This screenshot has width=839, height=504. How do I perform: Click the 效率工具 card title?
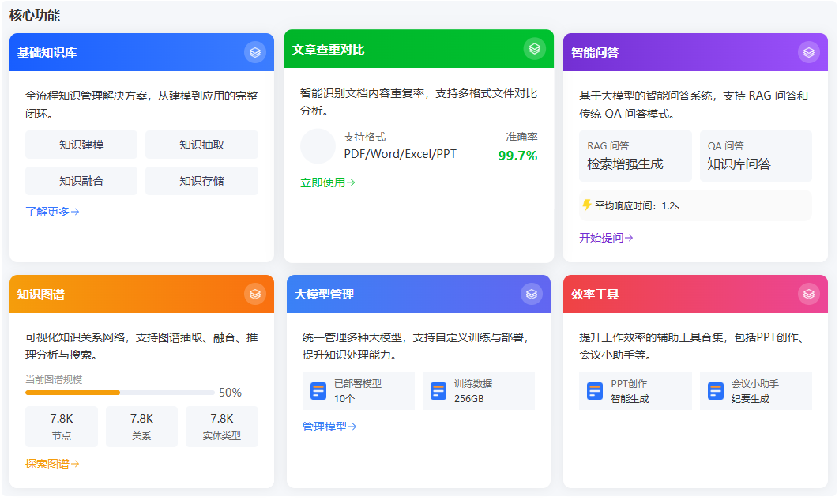(594, 295)
